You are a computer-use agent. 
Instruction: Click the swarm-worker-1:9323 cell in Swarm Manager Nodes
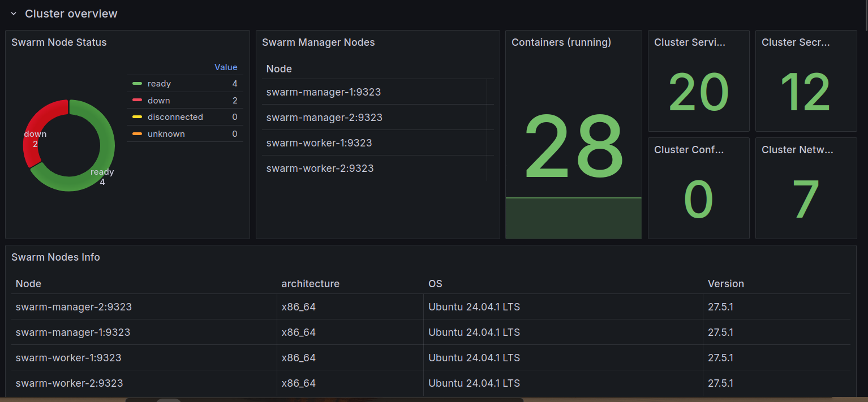click(x=319, y=143)
